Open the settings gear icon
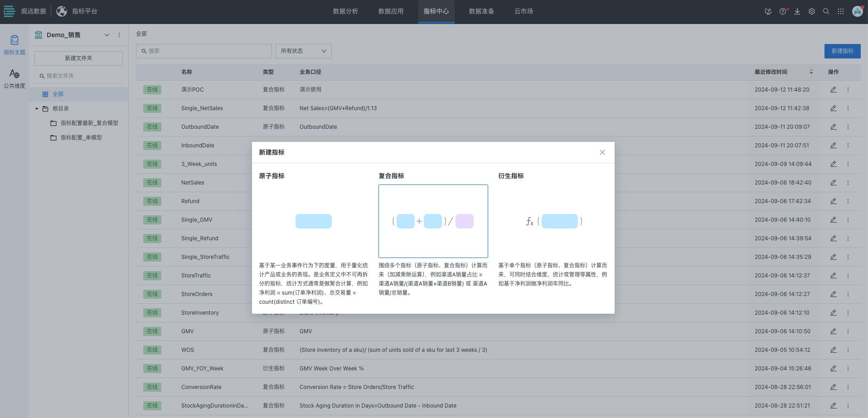The width and height of the screenshot is (868, 418). 811,11
